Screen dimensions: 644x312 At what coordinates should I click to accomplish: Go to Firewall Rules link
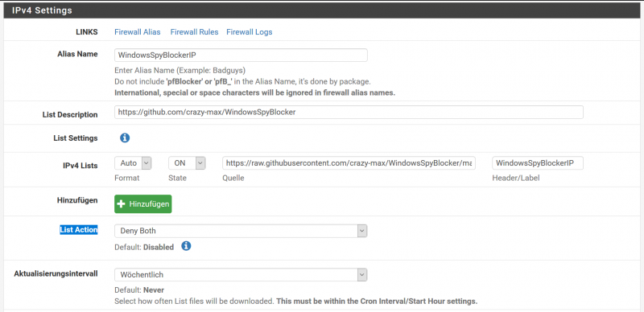tap(194, 32)
